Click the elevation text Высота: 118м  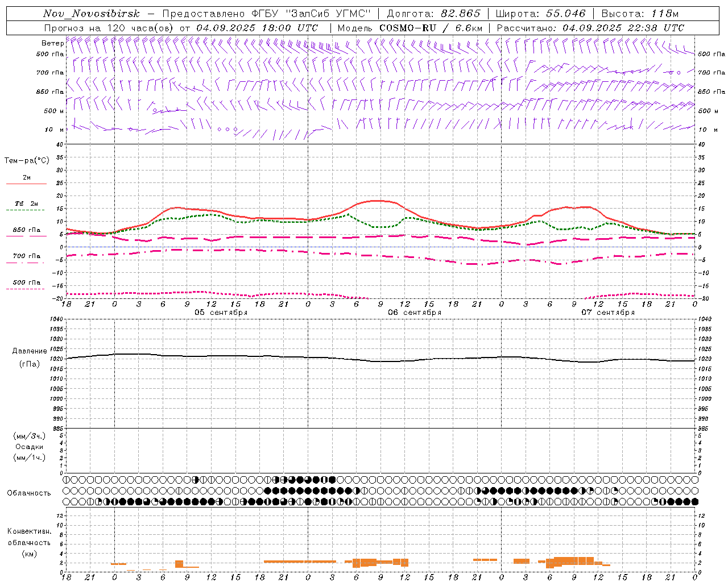640,14
